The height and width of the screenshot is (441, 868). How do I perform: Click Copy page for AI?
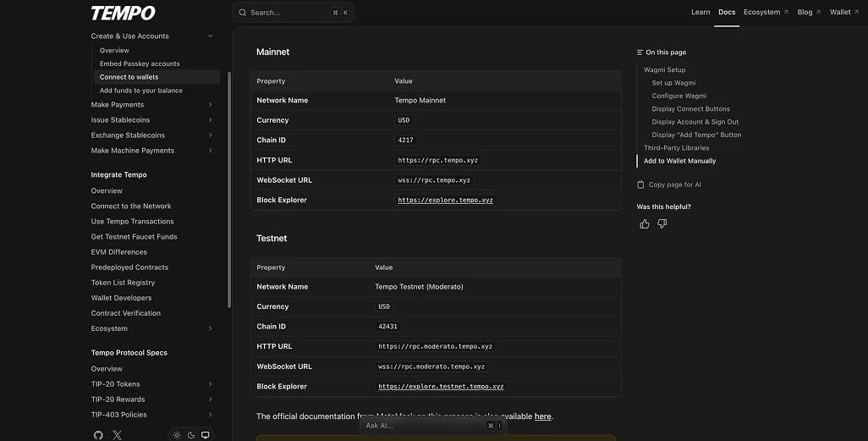click(668, 185)
